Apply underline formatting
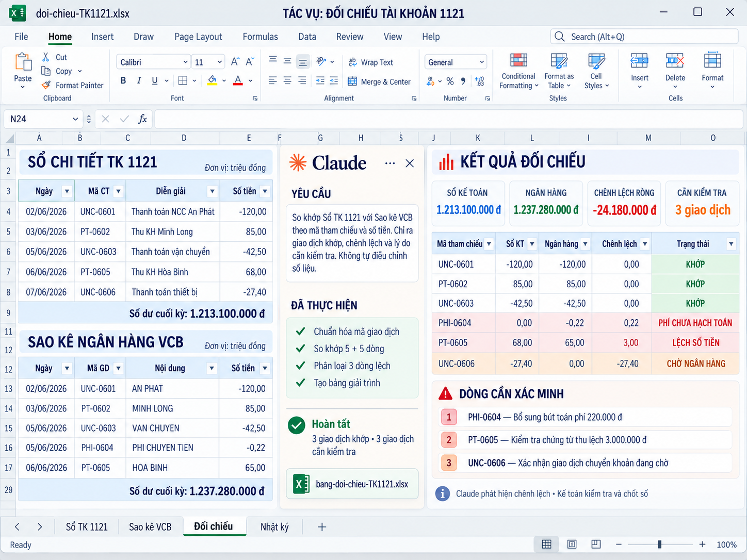The height and width of the screenshot is (560, 747). (x=154, y=80)
